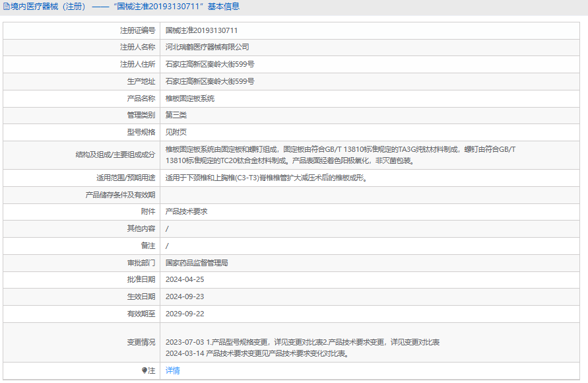Screen dimensions: 588x383
Task: Select effective date 2024-09-23
Action: [185, 296]
